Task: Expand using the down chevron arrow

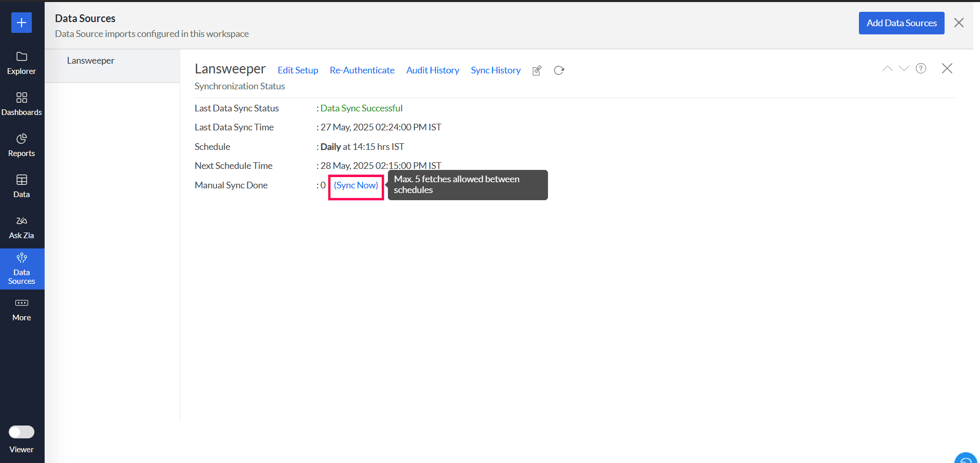Action: (904, 69)
